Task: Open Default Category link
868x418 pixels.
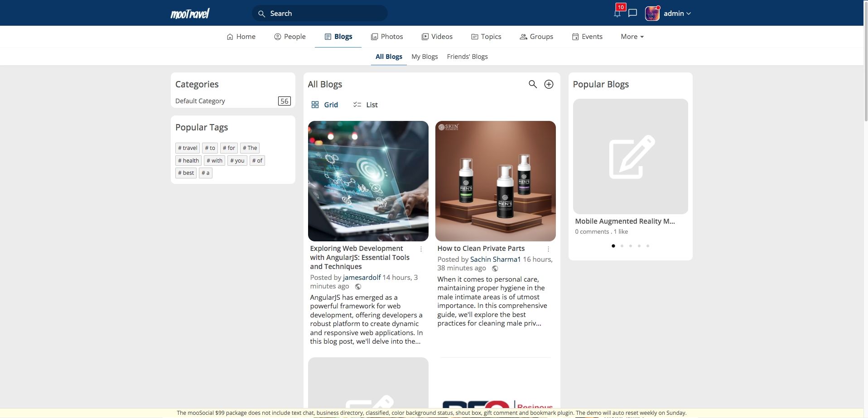Action: (200, 101)
